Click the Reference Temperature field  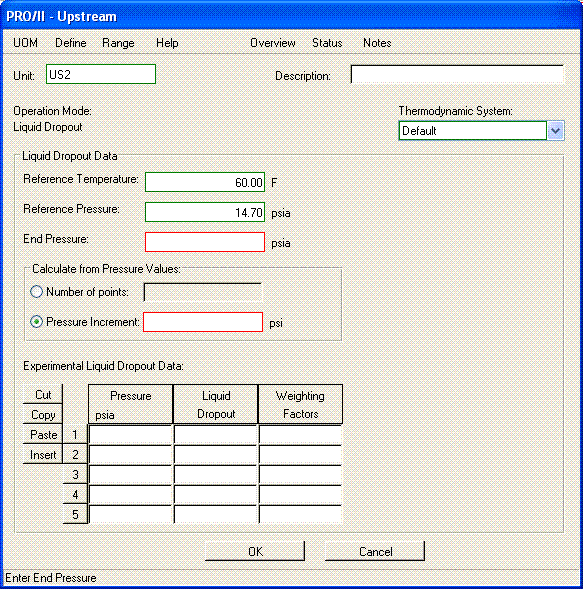click(205, 182)
